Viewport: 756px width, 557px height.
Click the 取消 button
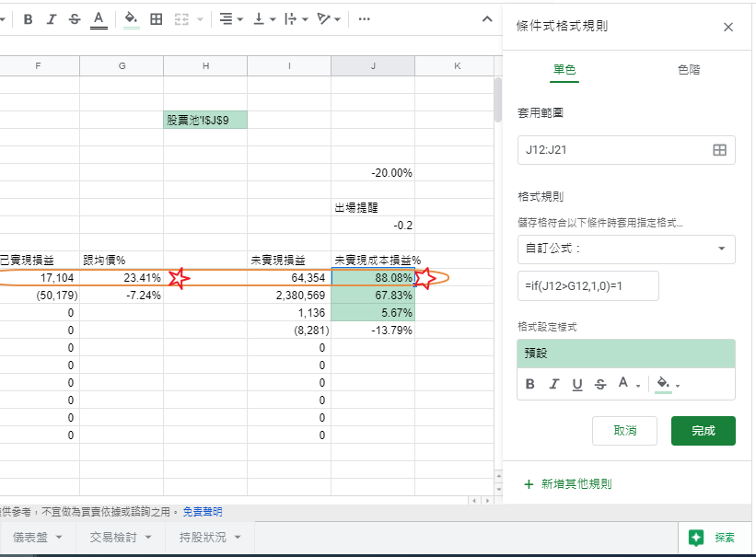(623, 430)
